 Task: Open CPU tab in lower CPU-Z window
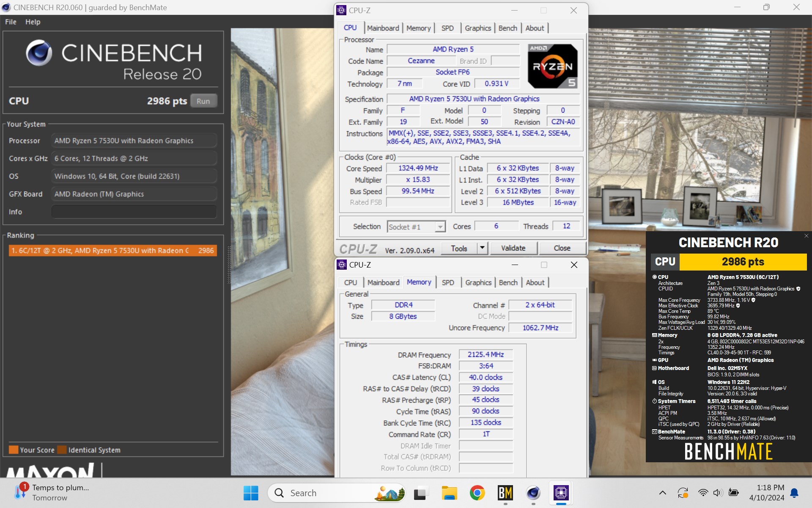351,282
